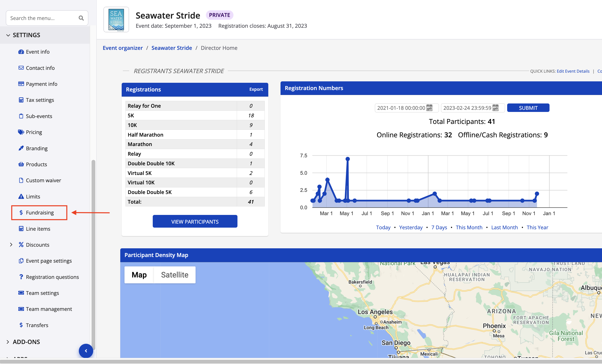Screen dimensions: 602x364
Task: Collapse the sidebar with round arrow button
Action: (x=86, y=351)
